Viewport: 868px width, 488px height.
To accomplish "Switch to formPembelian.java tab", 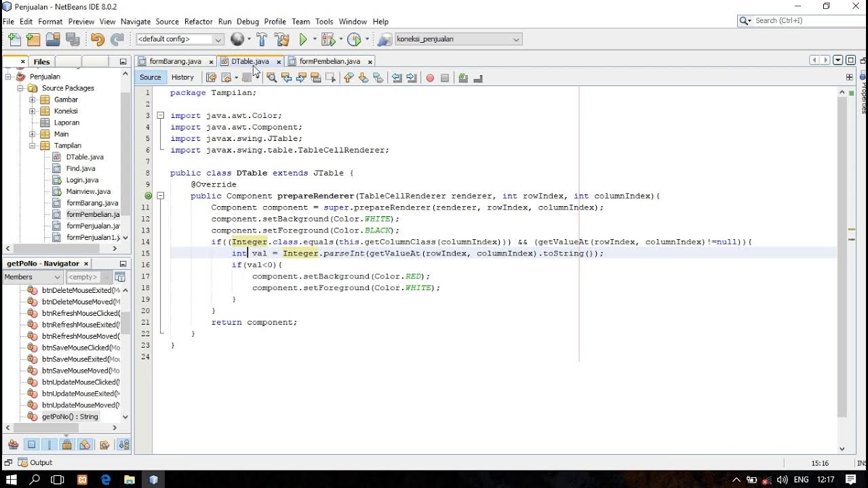I will click(x=330, y=61).
